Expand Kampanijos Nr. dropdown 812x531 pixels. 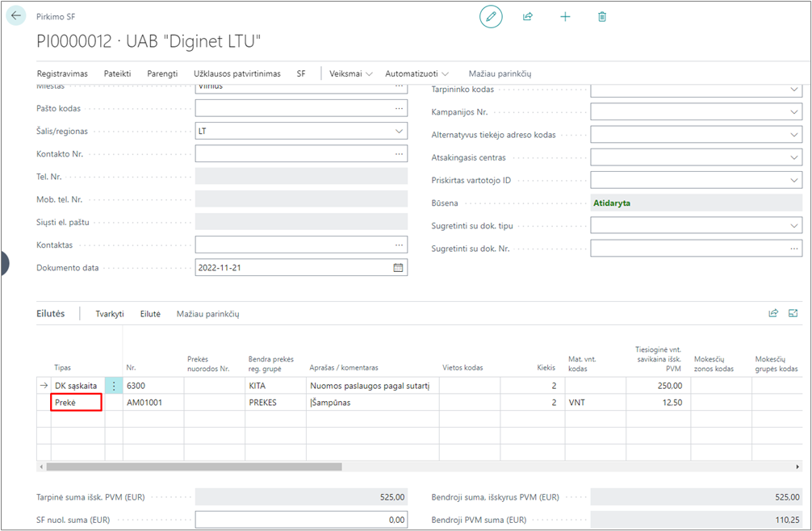[794, 112]
